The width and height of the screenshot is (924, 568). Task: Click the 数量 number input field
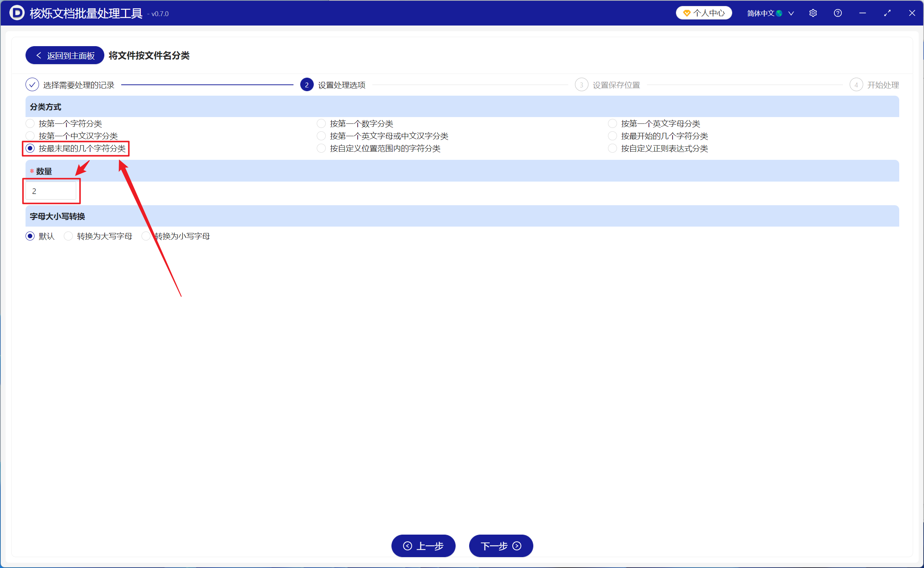tap(51, 191)
